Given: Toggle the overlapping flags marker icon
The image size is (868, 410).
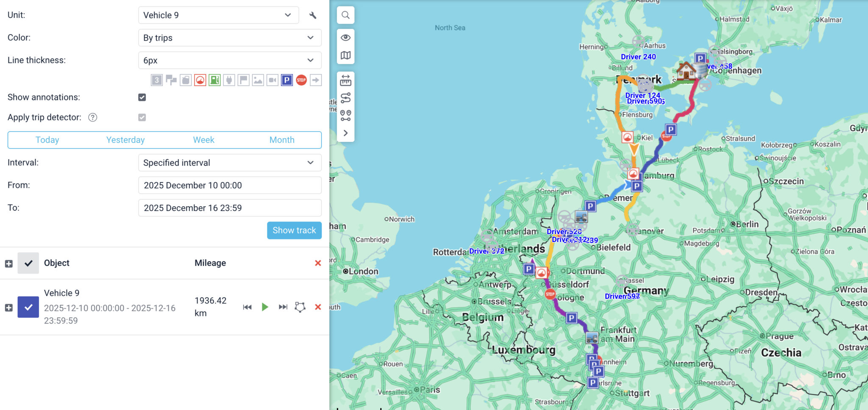Looking at the screenshot, I should click(171, 80).
